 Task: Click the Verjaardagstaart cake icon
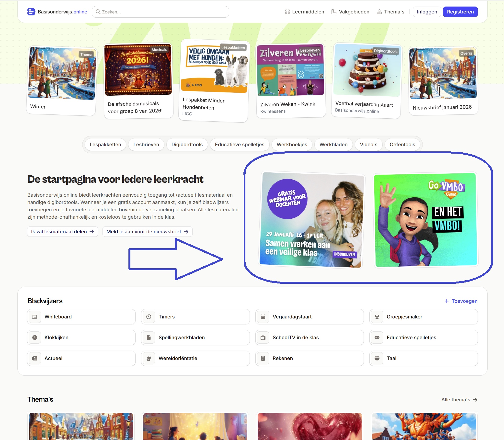click(263, 317)
